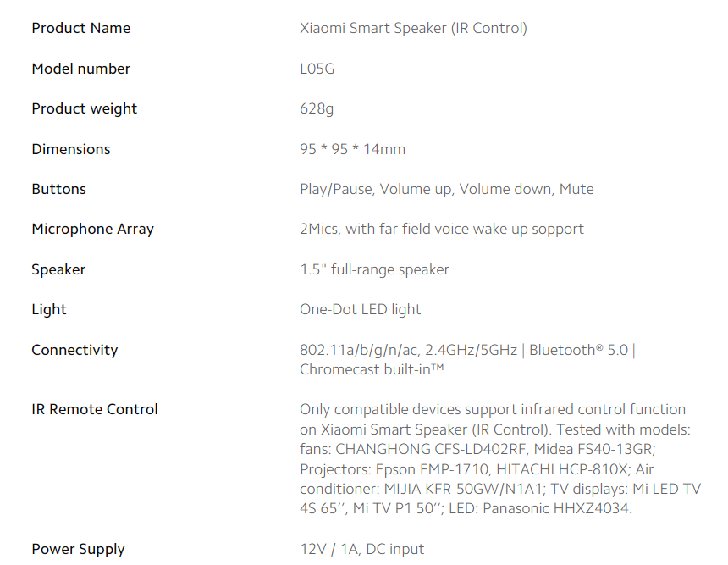Click the 628g weight value
Viewport: 728px width, 565px height.
point(317,108)
